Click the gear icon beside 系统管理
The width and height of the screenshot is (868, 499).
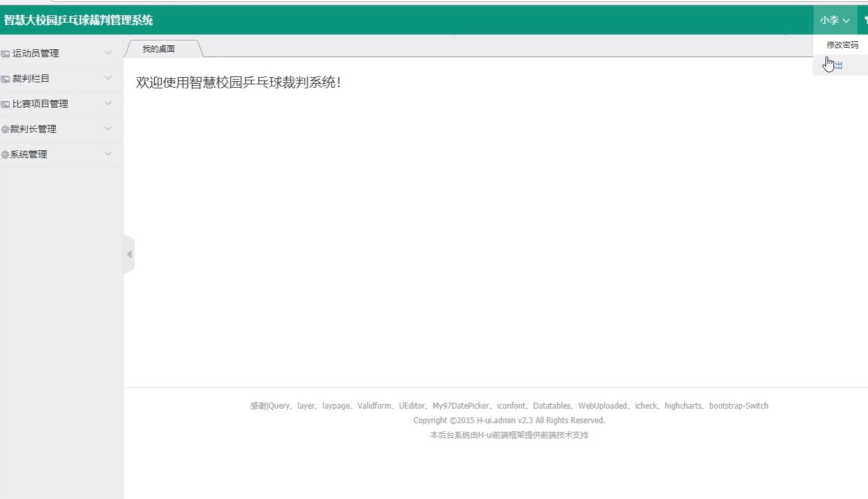pyautogui.click(x=5, y=155)
